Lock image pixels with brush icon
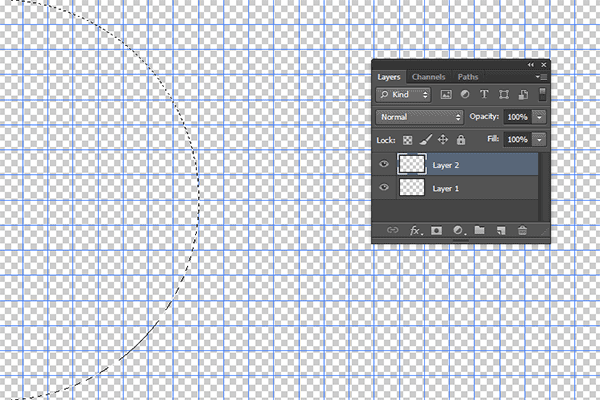The width and height of the screenshot is (600, 400). click(x=426, y=140)
